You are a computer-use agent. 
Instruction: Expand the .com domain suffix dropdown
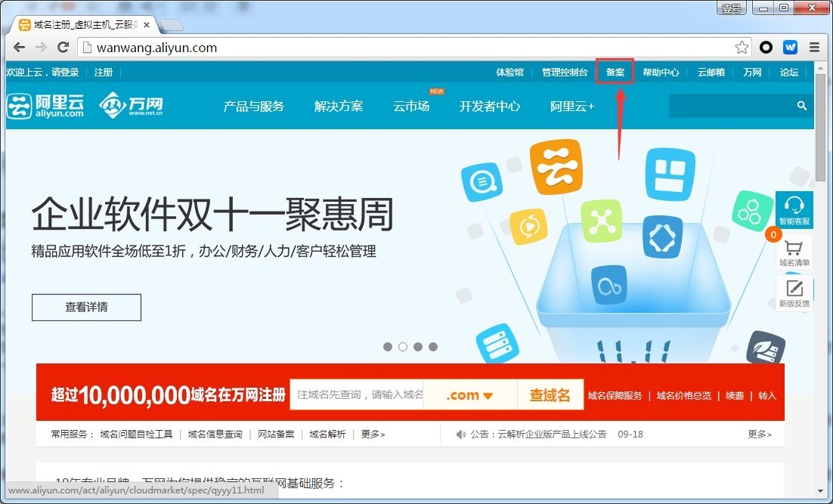click(x=469, y=395)
